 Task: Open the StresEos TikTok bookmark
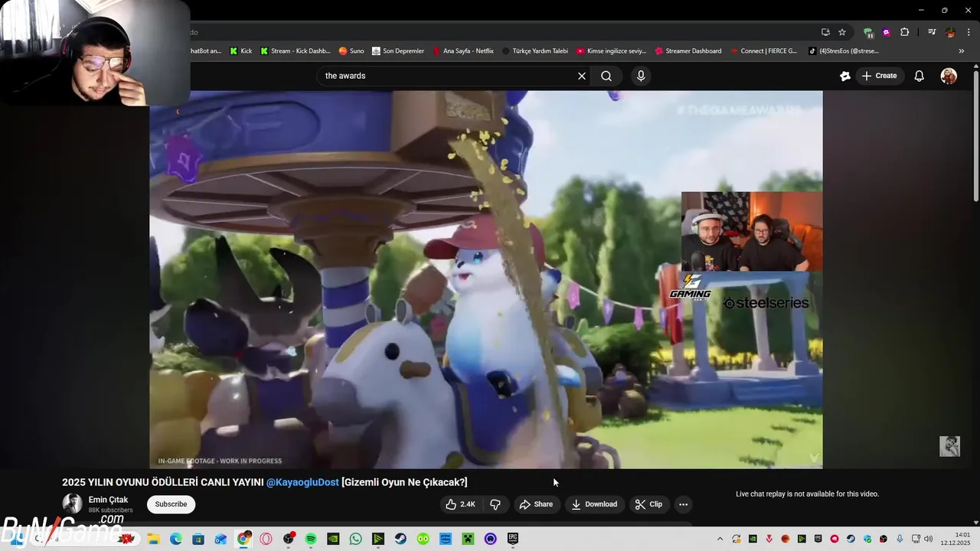[x=844, y=51]
